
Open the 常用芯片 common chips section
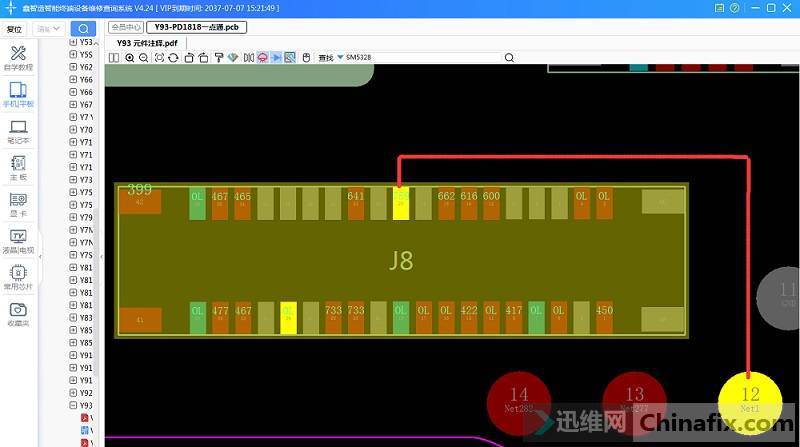coord(18,277)
